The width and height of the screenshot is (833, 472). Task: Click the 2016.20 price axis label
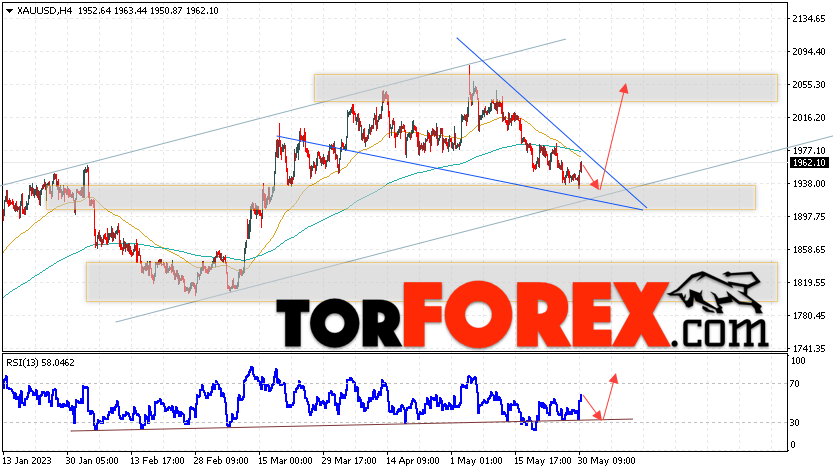point(809,117)
